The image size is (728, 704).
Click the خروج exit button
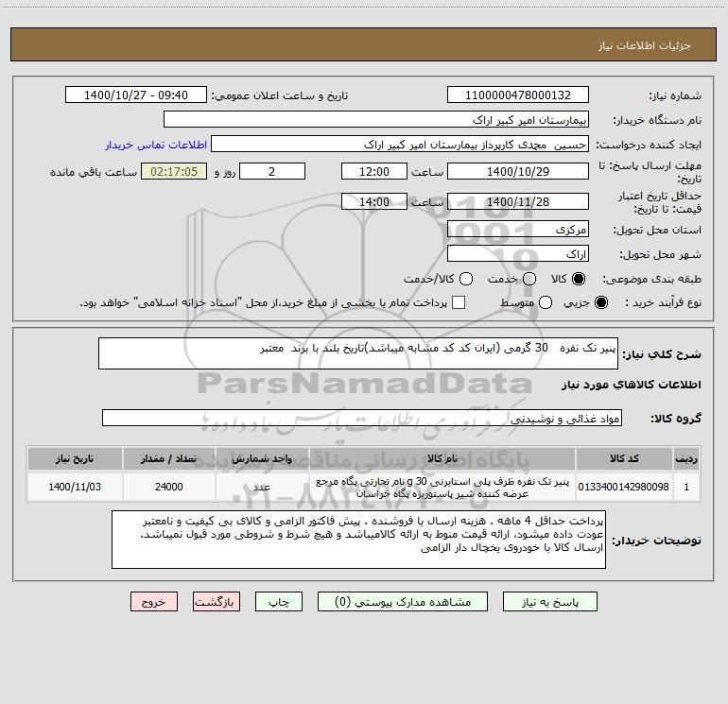pyautogui.click(x=154, y=602)
